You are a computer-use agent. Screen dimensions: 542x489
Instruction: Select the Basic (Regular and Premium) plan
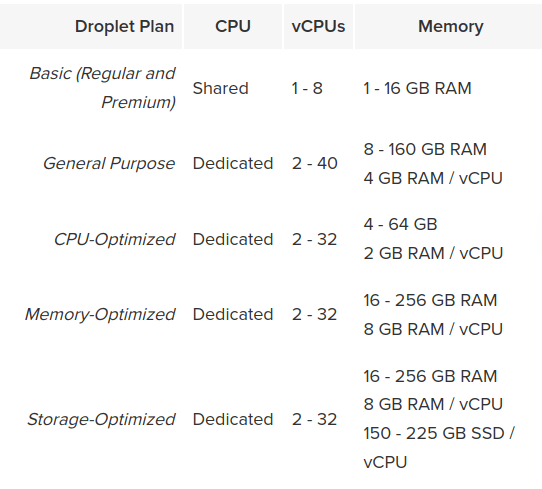[103, 88]
